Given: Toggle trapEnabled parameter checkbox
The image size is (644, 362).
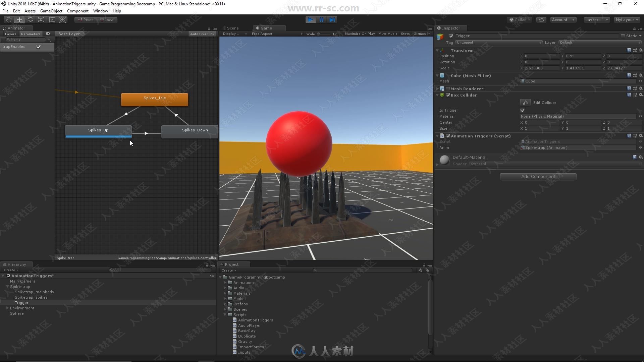Looking at the screenshot, I should coord(39,46).
